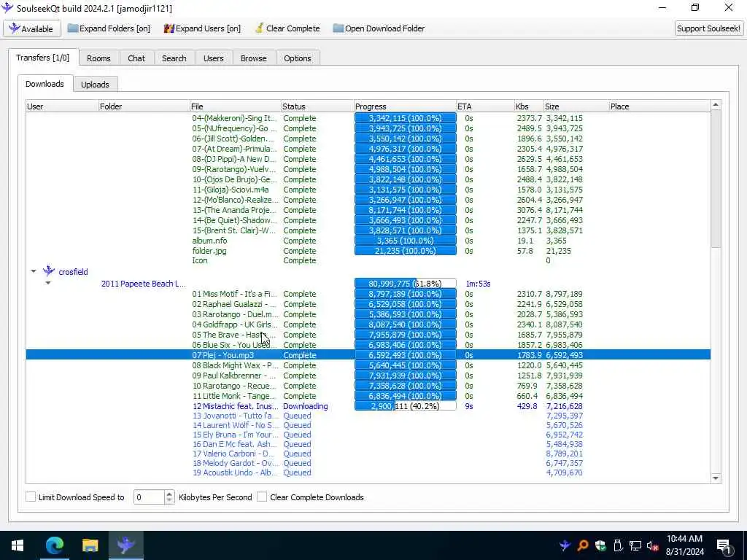Click download speed limit input field
The width and height of the screenshot is (747, 560).
tap(150, 497)
